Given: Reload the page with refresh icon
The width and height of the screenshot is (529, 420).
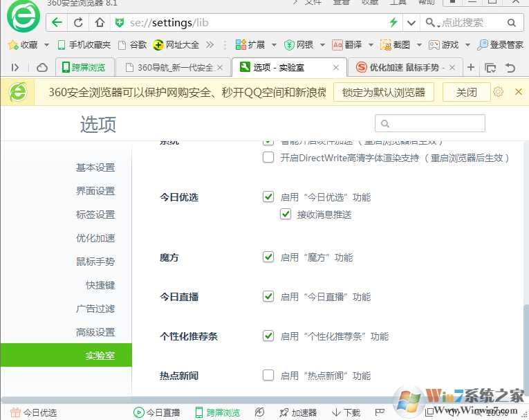Looking at the screenshot, I should coord(78,23).
